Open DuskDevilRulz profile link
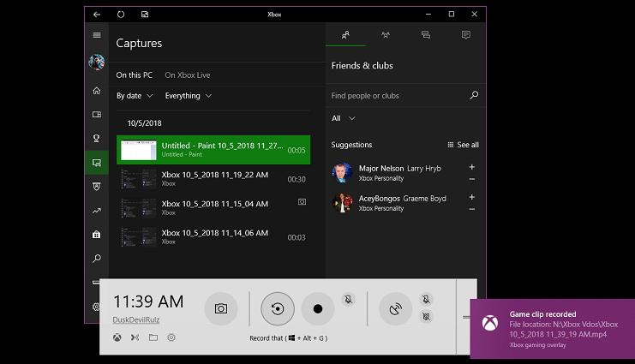This screenshot has height=364, width=635. (136, 319)
